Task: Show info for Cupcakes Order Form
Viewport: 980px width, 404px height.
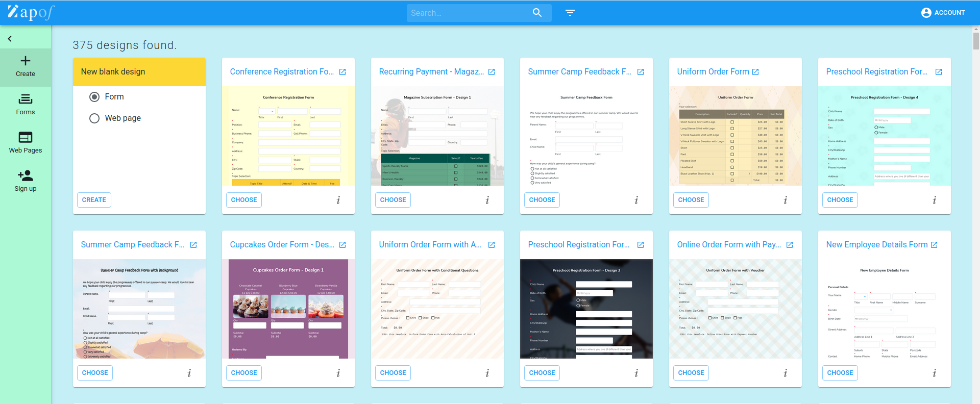Action: coord(338,373)
